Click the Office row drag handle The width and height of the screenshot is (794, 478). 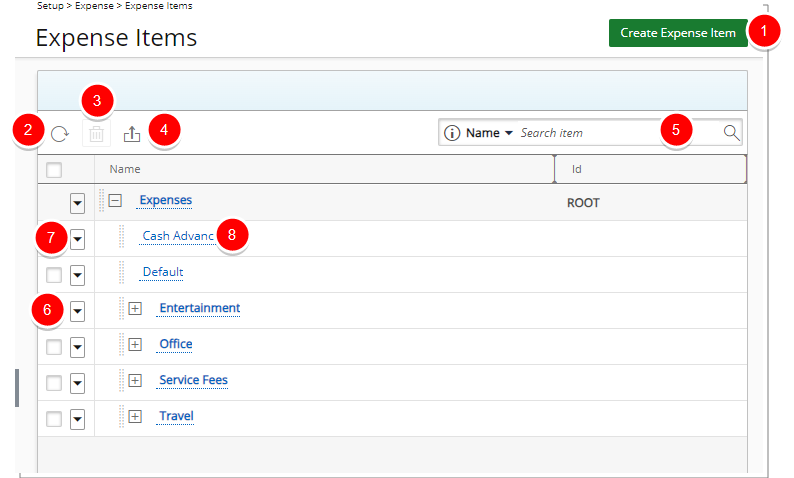point(122,344)
